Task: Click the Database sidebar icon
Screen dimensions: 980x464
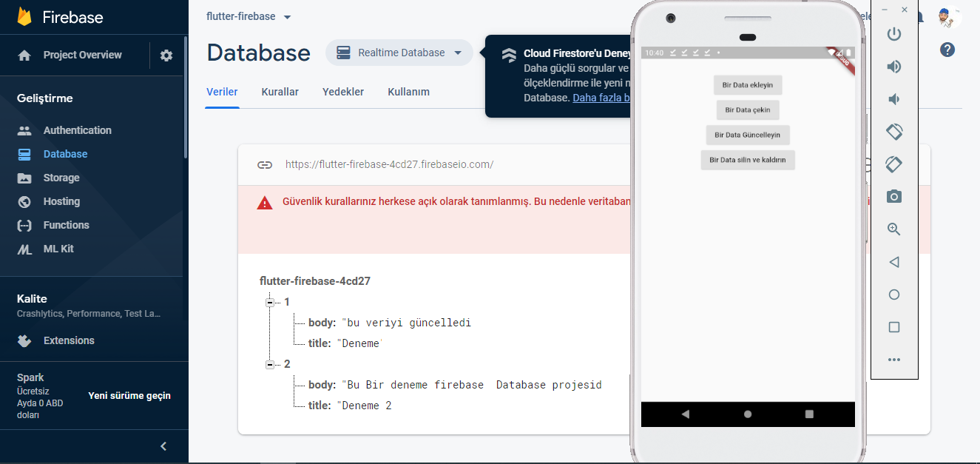Action: pyautogui.click(x=24, y=154)
